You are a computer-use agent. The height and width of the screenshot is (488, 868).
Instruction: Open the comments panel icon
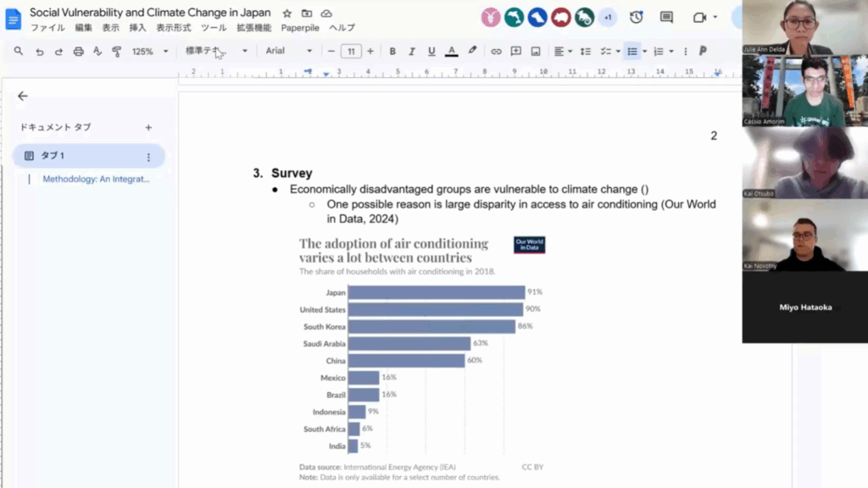667,17
